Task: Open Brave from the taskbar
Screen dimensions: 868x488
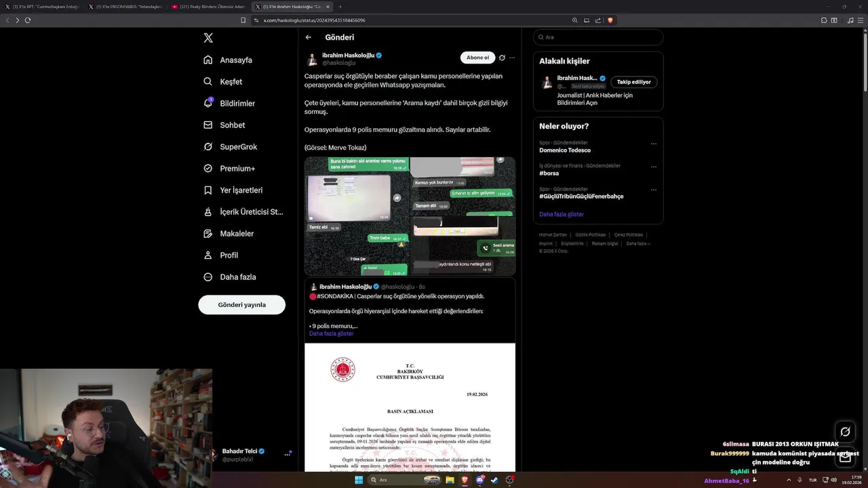Action: click(465, 480)
